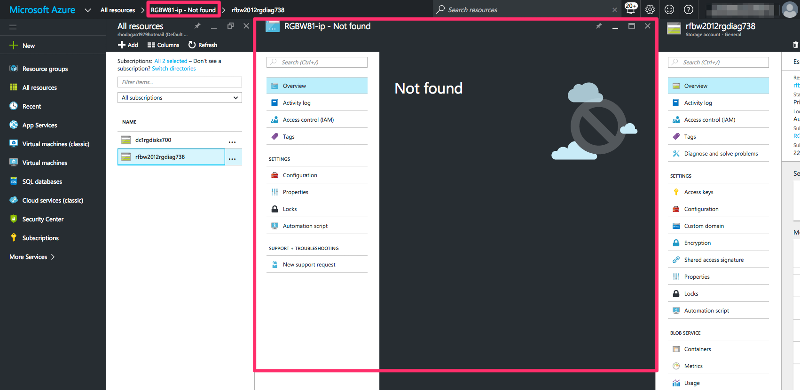The width and height of the screenshot is (800, 390).
Task: Open Shared access signature
Action: coord(718,260)
